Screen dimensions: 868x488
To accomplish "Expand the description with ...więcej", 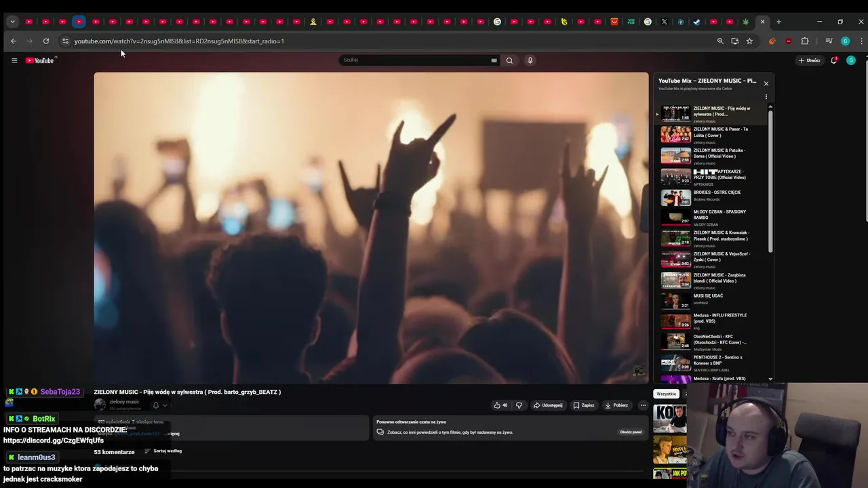I will pos(172,434).
